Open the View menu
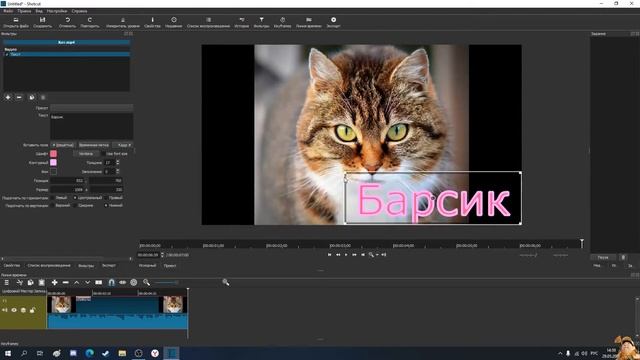 coord(39,11)
